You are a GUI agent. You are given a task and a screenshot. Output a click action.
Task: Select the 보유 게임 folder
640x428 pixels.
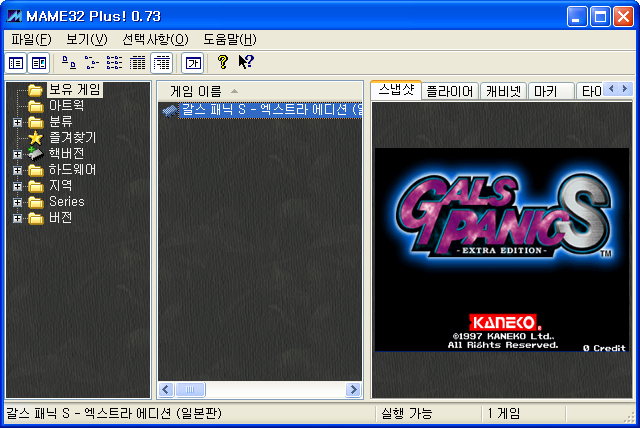click(75, 89)
